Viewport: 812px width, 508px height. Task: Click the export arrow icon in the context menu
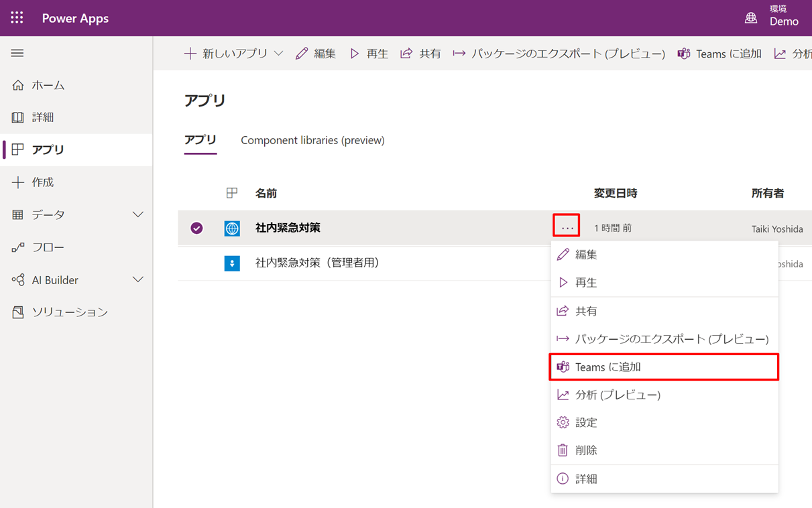pos(563,339)
